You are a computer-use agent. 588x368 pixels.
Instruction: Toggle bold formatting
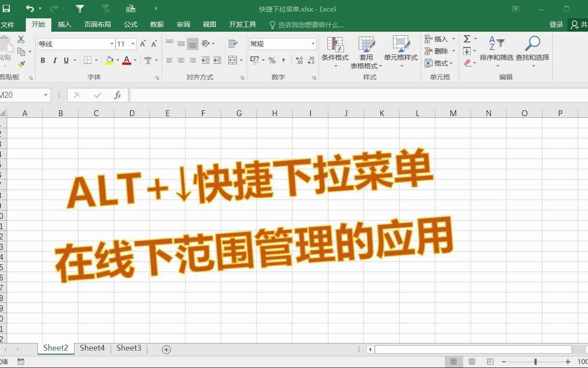tap(42, 60)
